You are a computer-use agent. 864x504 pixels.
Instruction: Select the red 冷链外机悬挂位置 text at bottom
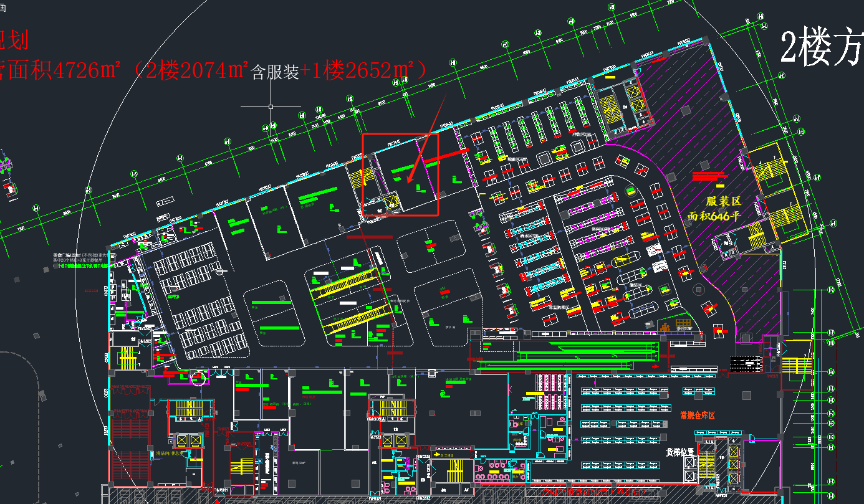[586, 493]
